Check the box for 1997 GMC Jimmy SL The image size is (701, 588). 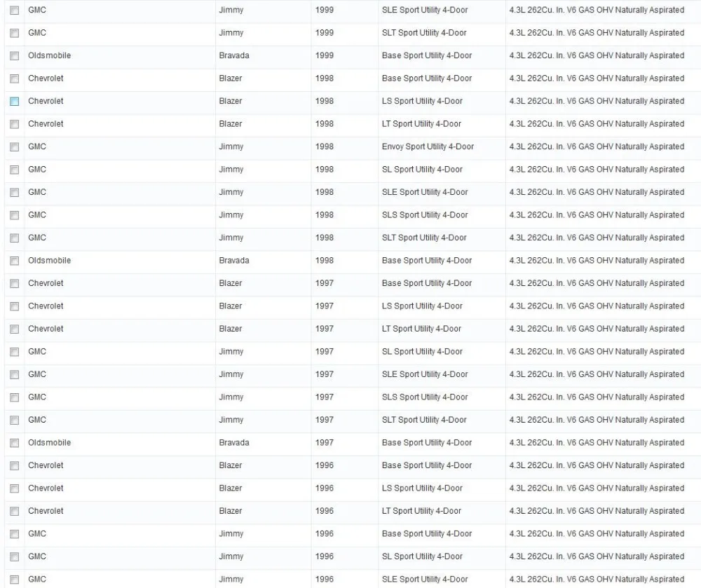[x=14, y=352]
